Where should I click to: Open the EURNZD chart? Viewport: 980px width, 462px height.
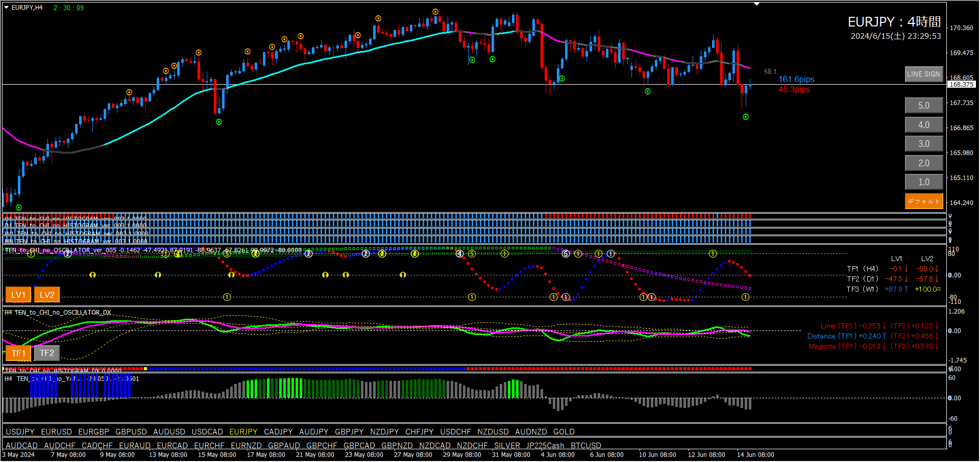click(246, 446)
